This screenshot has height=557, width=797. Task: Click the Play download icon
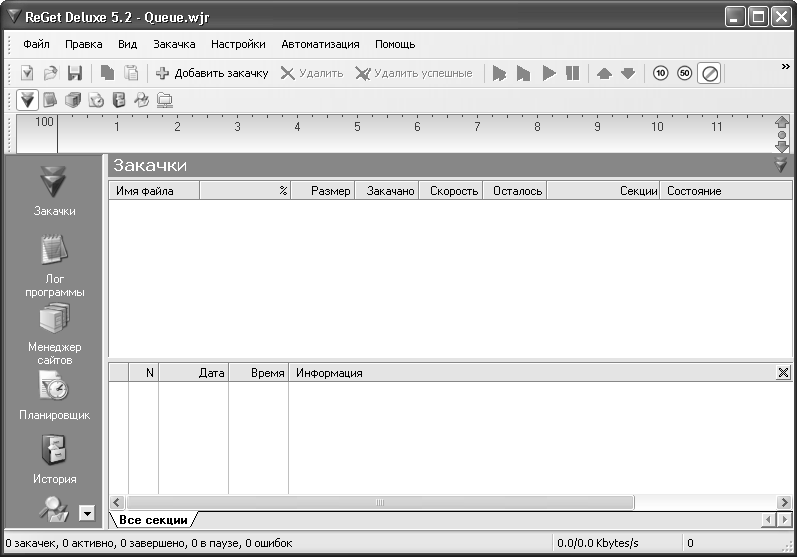548,74
